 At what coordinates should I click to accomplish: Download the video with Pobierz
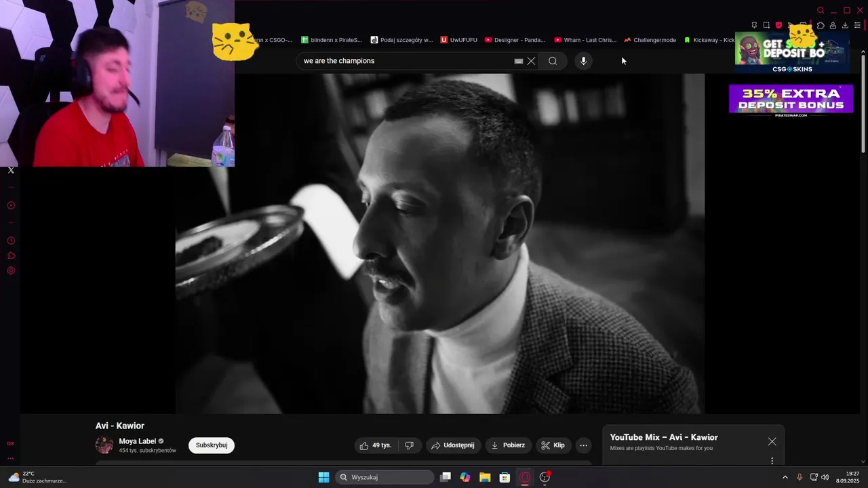click(508, 445)
